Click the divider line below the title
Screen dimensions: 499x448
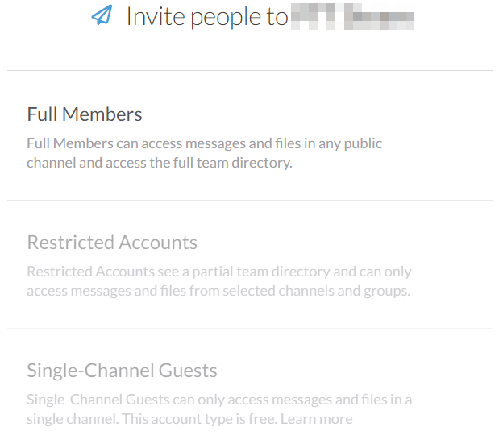coord(249,71)
